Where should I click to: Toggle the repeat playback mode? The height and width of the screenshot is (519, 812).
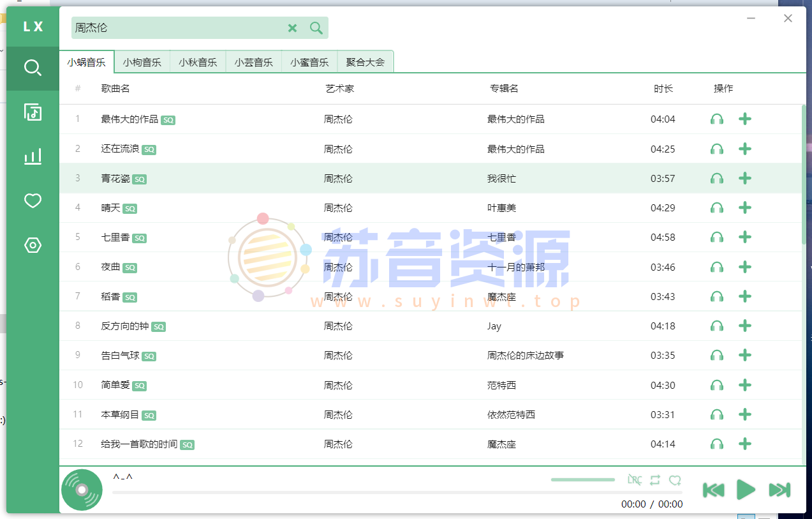pyautogui.click(x=654, y=479)
